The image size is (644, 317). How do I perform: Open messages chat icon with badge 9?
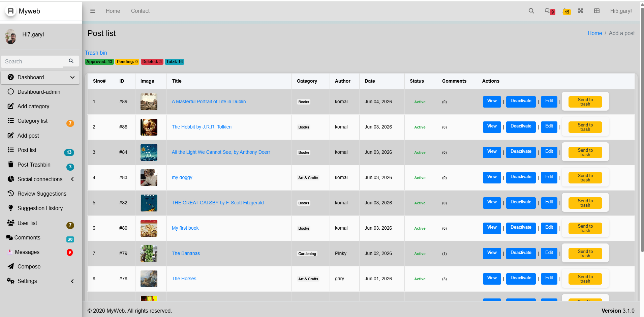pyautogui.click(x=550, y=11)
